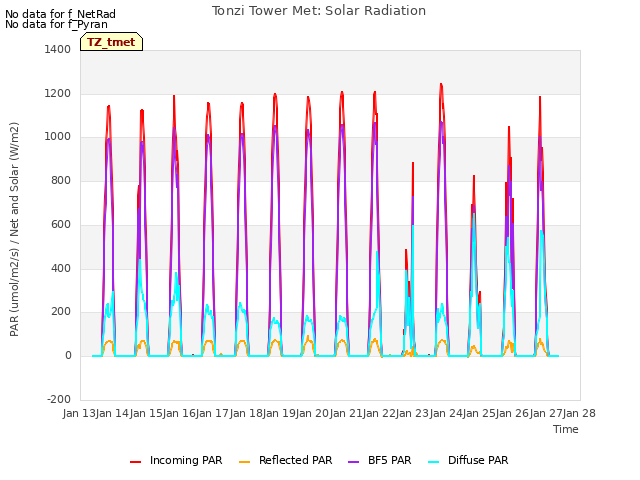Image resolution: width=640 pixels, height=480 pixels.
Task: Click the Time x-axis label
Action: point(566,429)
